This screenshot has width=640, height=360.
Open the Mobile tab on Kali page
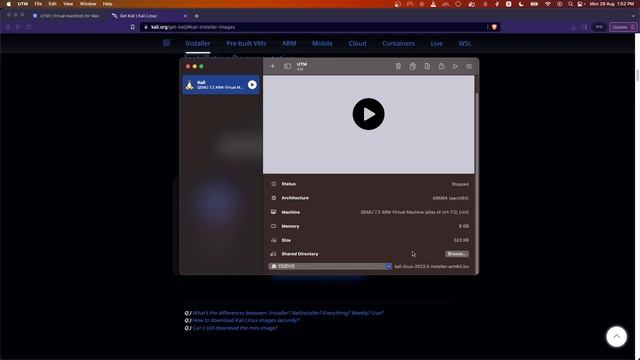point(322,43)
